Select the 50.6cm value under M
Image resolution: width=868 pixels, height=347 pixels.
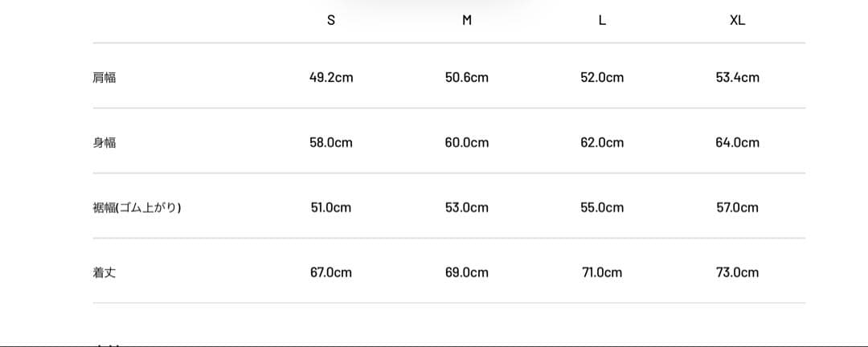pos(467,78)
